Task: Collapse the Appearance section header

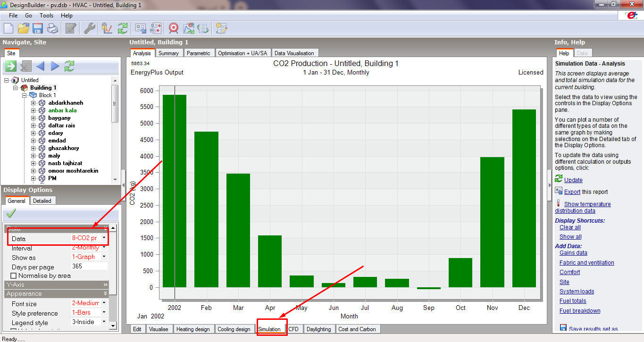Action: [57, 294]
